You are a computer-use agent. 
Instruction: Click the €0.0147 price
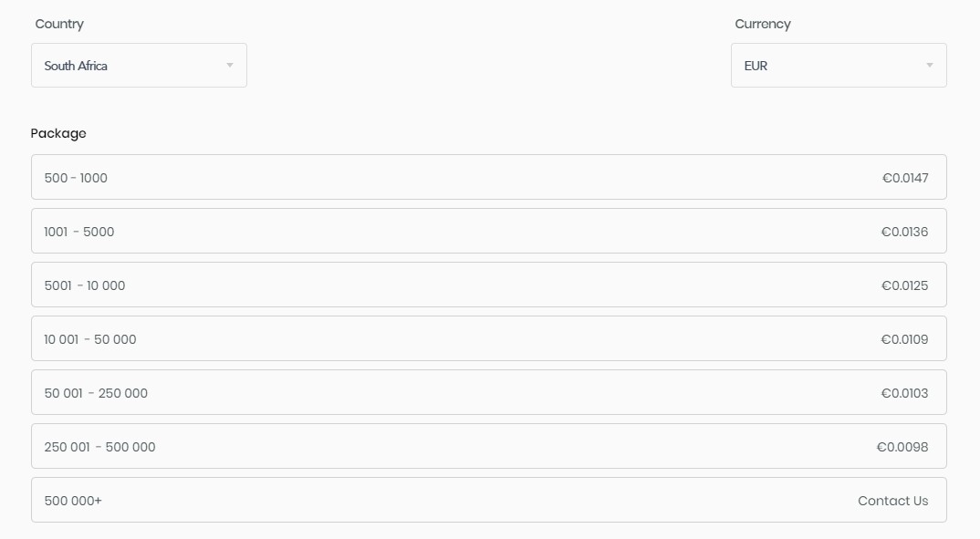point(905,178)
